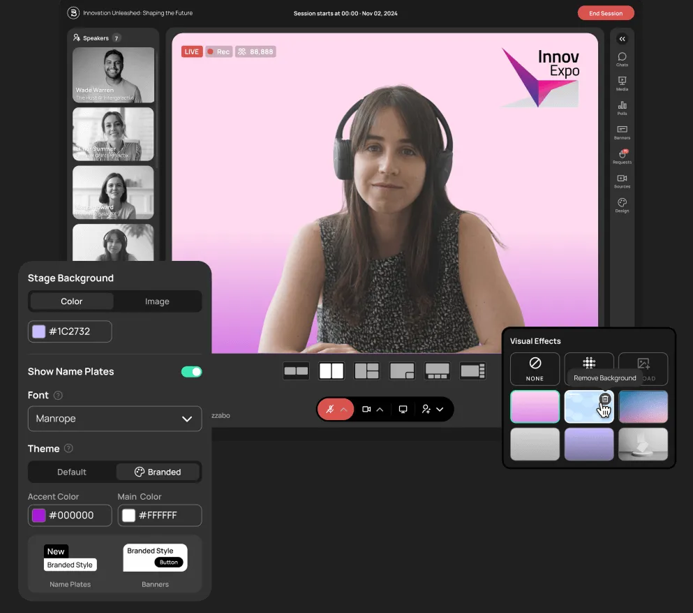Select the fourth speaker thumbnail wearing headphones

coord(113,243)
